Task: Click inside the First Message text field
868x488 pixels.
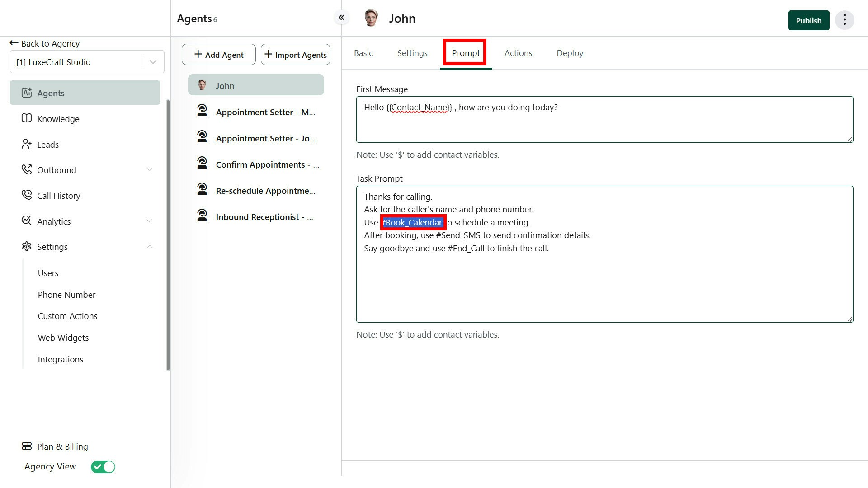Action: [x=604, y=124]
